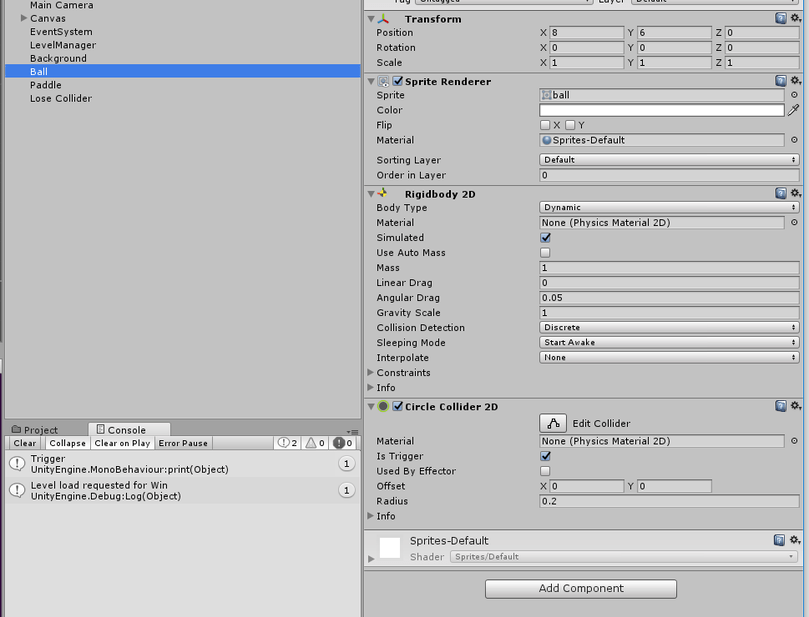
Task: Open Sprite Renderer settings gear menu
Action: tap(795, 81)
